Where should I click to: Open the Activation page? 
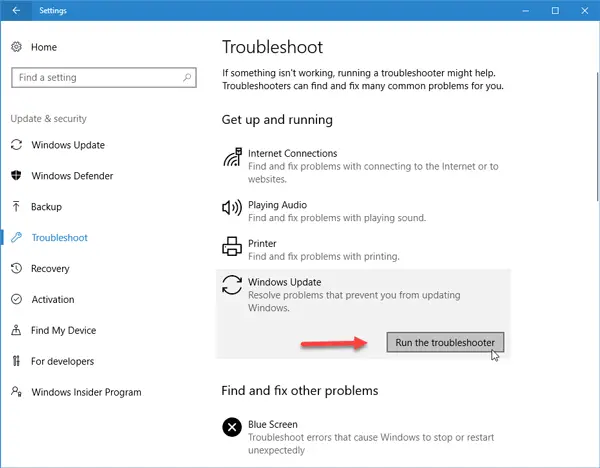click(x=53, y=300)
